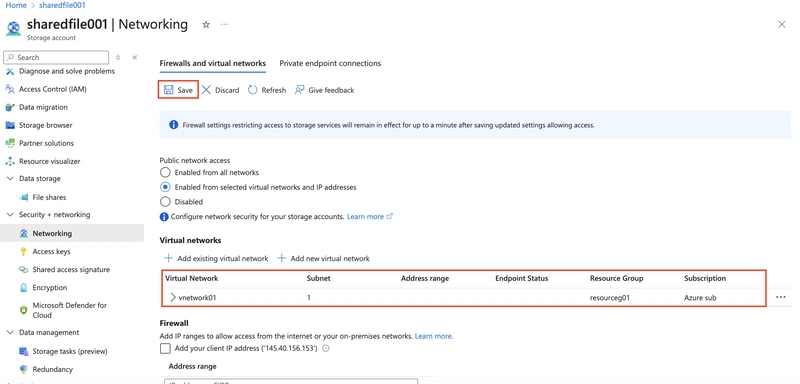Viewport: 800px width, 384px height.
Task: Click the Discard X icon
Action: (x=206, y=90)
